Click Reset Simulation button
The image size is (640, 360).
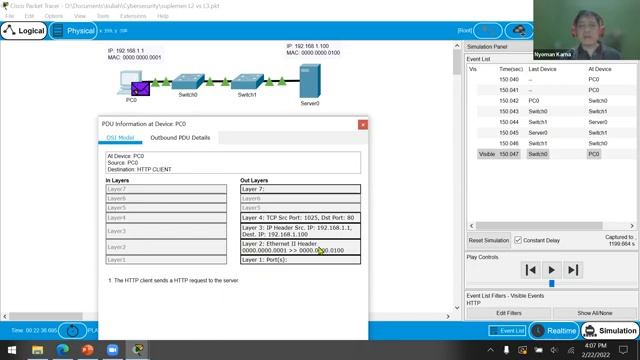tap(489, 240)
